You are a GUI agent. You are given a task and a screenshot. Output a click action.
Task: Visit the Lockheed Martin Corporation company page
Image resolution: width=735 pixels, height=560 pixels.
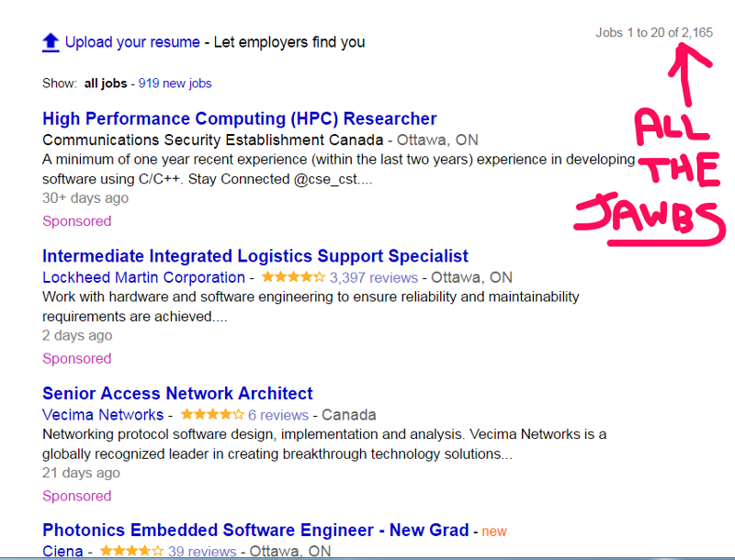pyautogui.click(x=143, y=277)
